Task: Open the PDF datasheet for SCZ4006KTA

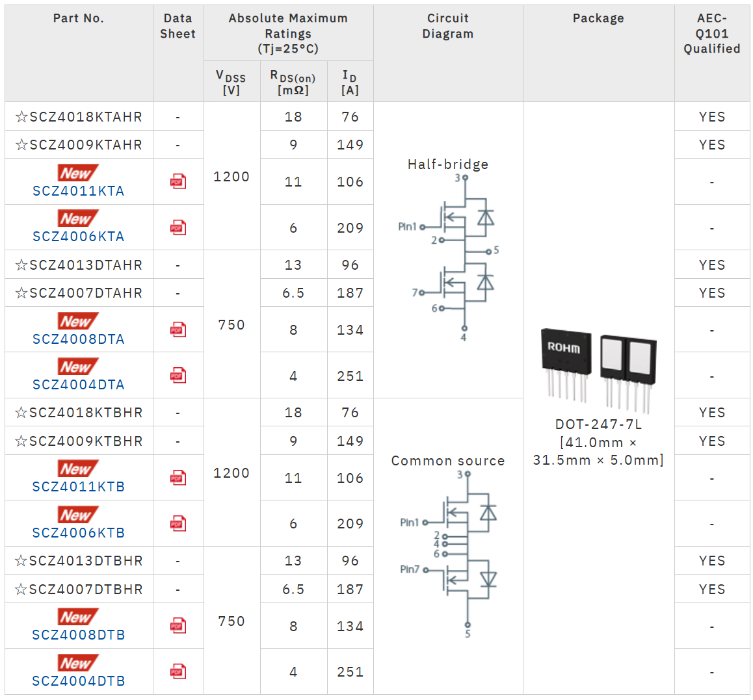Action: 178,227
